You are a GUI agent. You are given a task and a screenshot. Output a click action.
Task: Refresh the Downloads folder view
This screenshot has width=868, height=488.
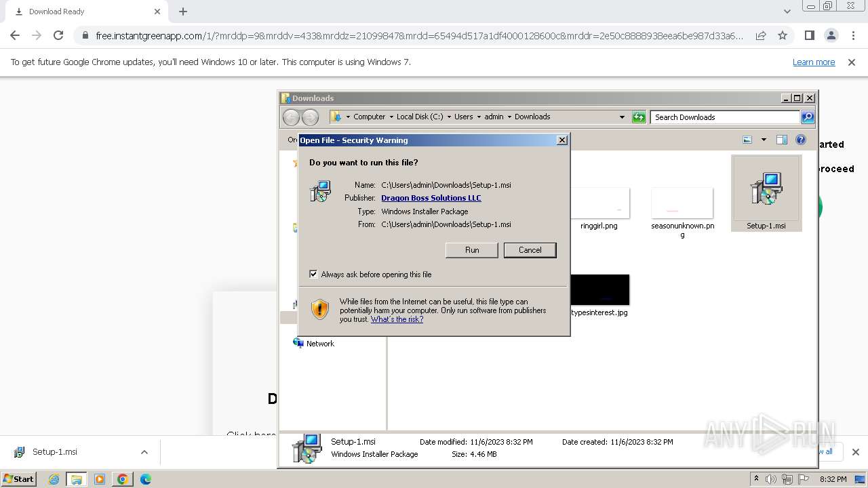tap(639, 117)
